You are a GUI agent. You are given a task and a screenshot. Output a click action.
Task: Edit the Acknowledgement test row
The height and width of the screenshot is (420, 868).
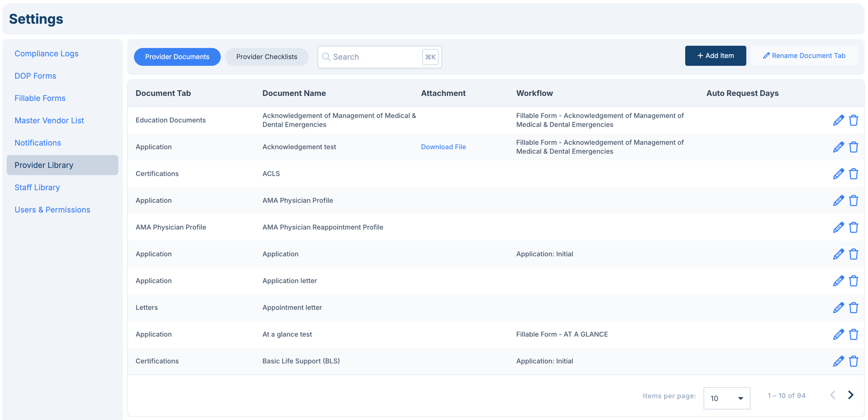coord(838,147)
